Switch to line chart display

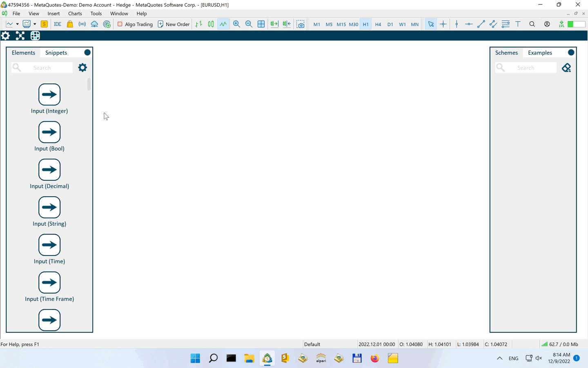[x=223, y=24]
